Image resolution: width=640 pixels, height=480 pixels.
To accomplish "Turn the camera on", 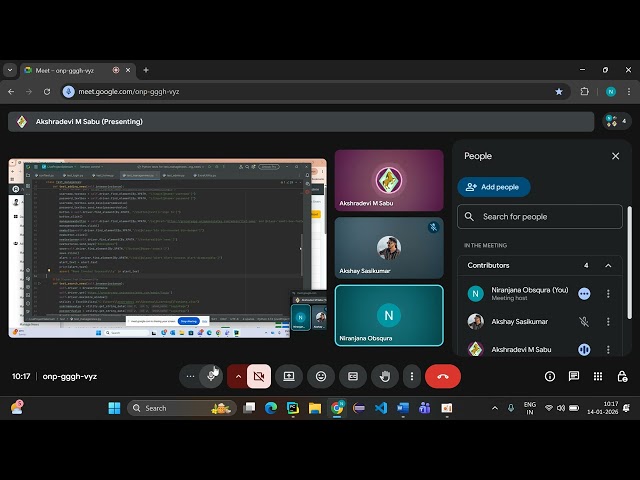I will coord(259,376).
